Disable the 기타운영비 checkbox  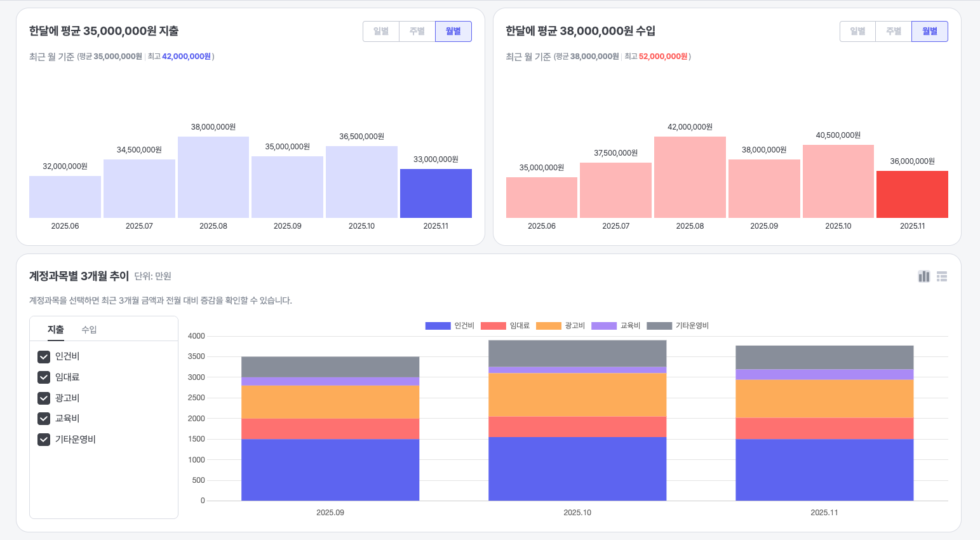coord(44,440)
